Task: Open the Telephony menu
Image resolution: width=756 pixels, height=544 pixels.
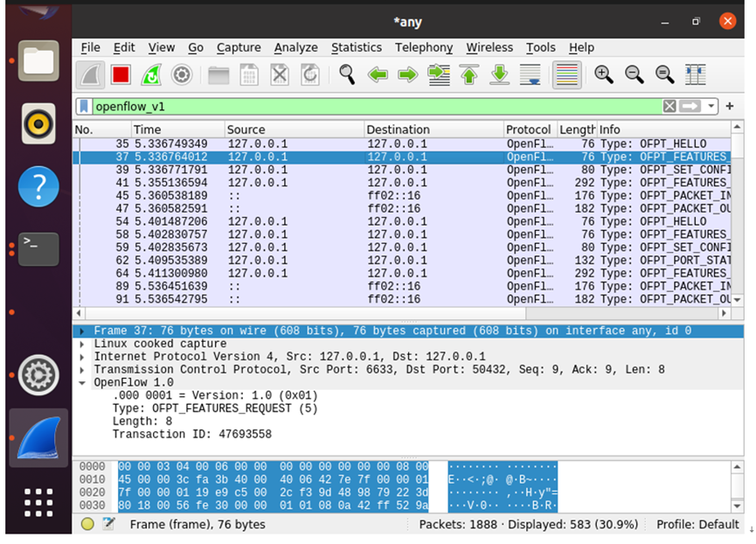Action: tap(424, 47)
